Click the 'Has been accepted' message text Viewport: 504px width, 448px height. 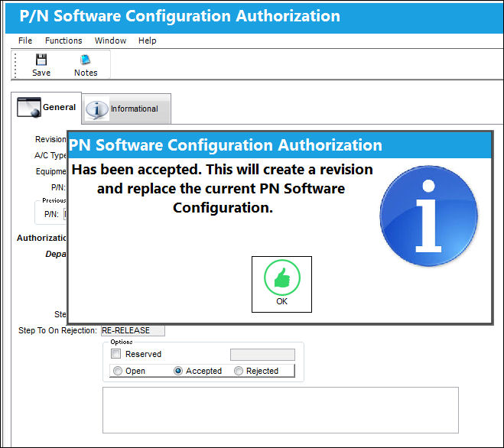pos(222,188)
